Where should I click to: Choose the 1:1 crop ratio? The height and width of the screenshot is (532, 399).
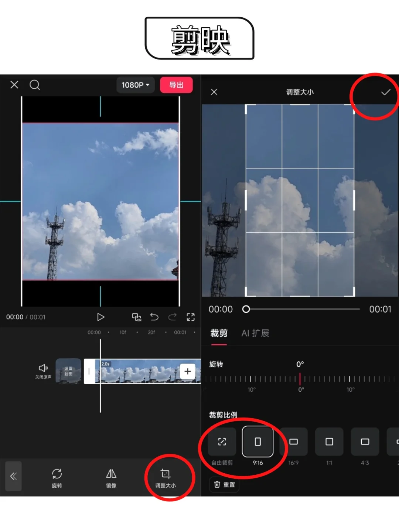click(x=329, y=447)
